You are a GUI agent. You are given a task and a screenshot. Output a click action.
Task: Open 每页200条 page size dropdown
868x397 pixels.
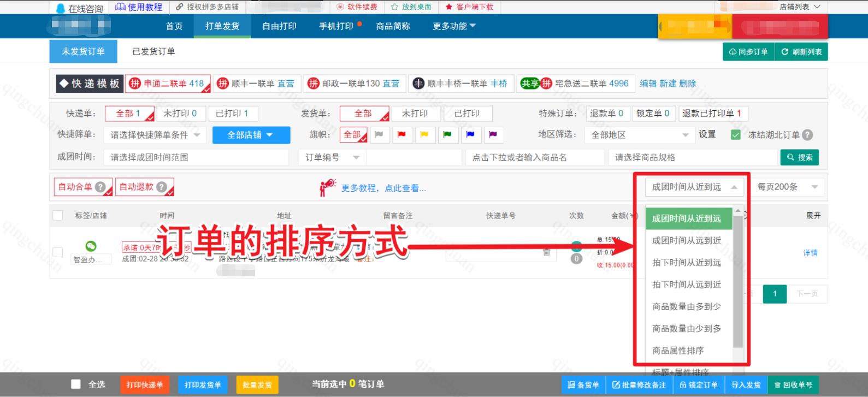click(787, 187)
